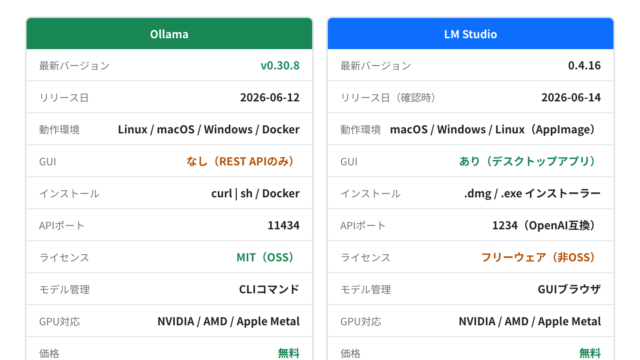Select LM Studio version value 0.4.16
Viewport: 640px width, 360px height.
584,65
